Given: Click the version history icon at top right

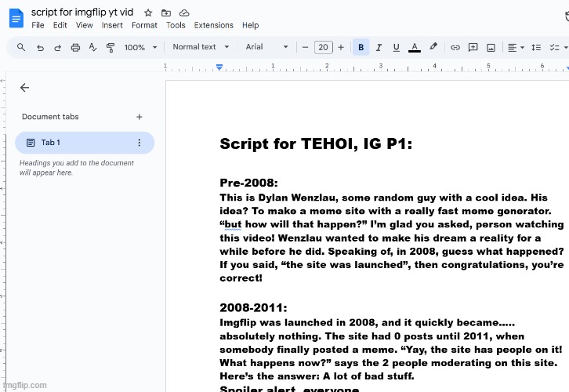Looking at the screenshot, I should point(567,16).
